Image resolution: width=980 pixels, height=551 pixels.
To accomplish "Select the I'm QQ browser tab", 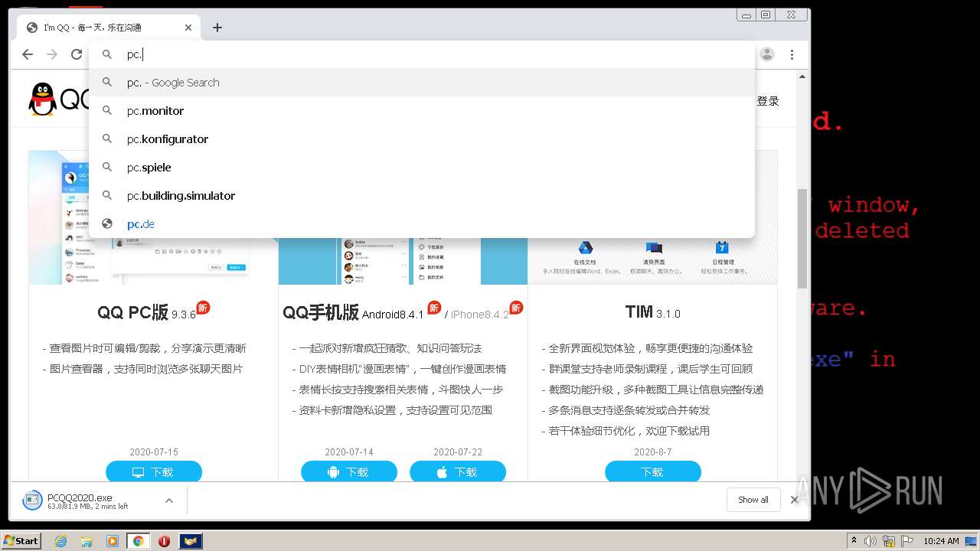I will pyautogui.click(x=109, y=28).
